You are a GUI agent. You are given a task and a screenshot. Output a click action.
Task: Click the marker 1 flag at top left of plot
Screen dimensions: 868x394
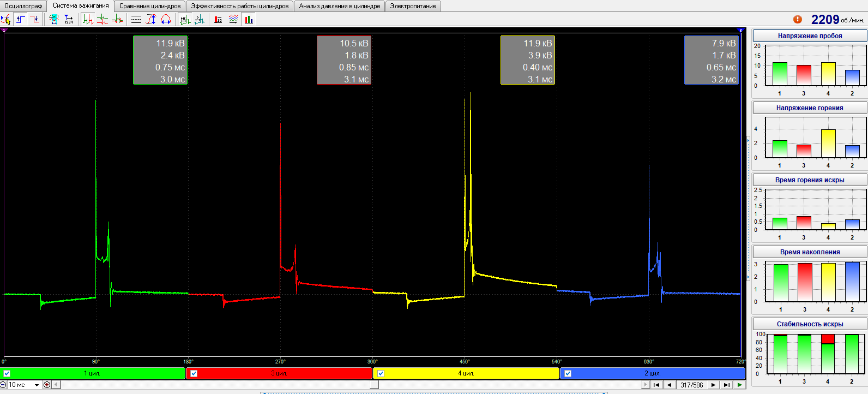coord(4,30)
